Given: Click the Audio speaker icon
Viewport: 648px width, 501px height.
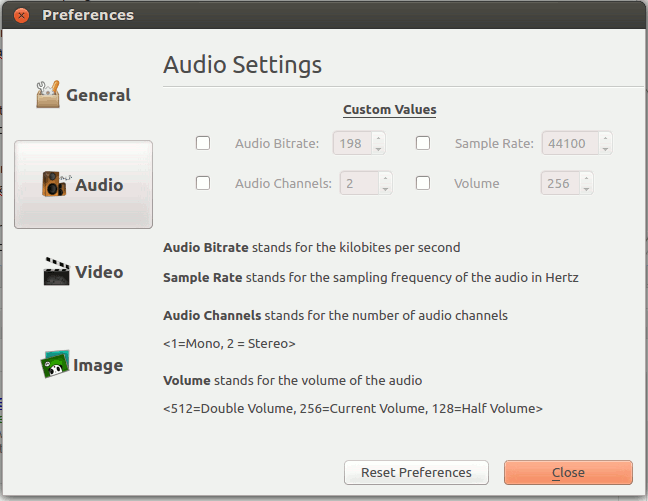Looking at the screenshot, I should point(55,184).
